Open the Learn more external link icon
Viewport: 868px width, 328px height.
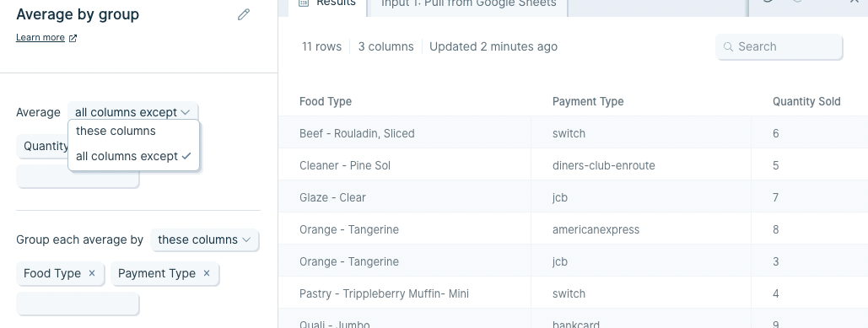pos(73,38)
